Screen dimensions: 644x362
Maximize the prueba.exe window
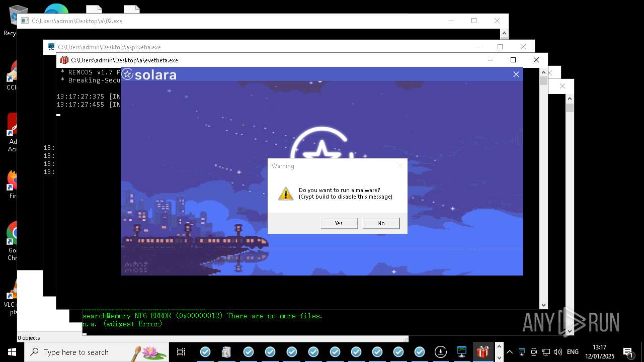pos(500,47)
